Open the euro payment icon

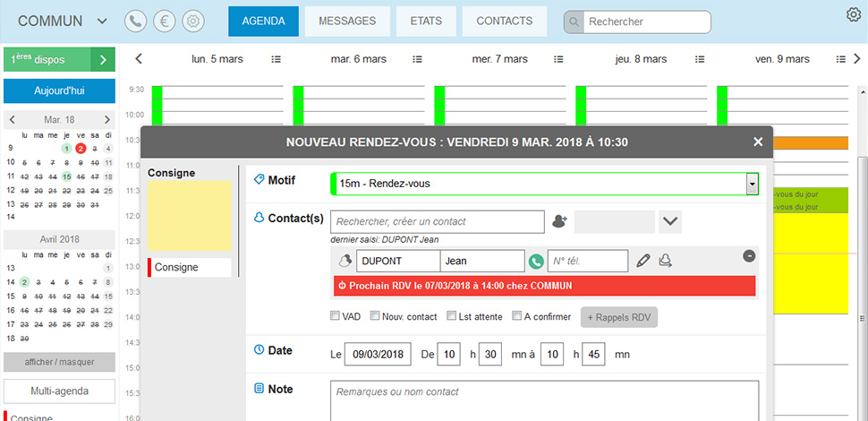[x=165, y=21]
